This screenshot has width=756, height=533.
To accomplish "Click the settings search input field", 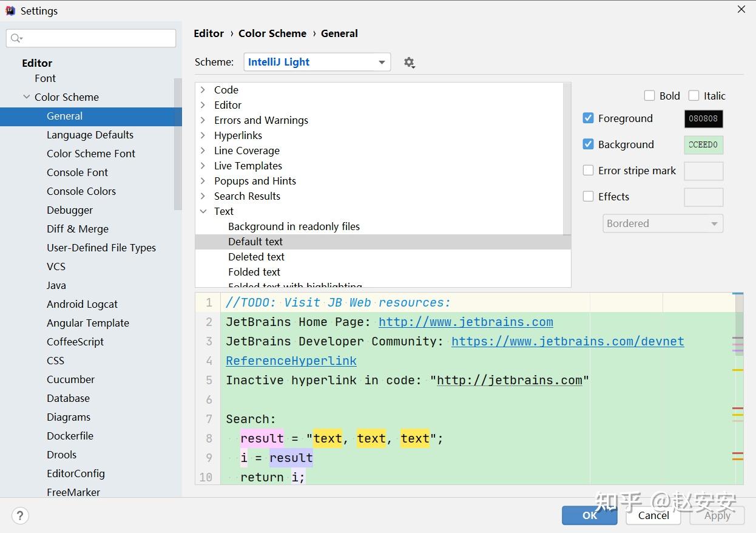I will pos(97,38).
